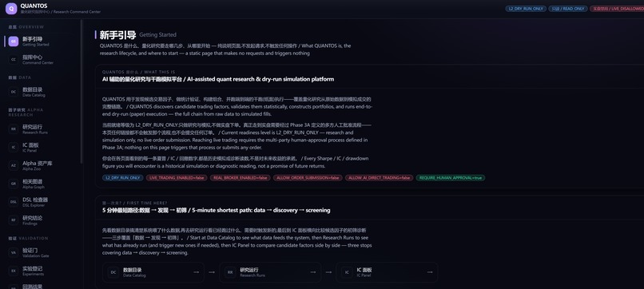Open the IC Panel shortcut card
Viewport: 644px width, 289px height.
tap(387, 272)
